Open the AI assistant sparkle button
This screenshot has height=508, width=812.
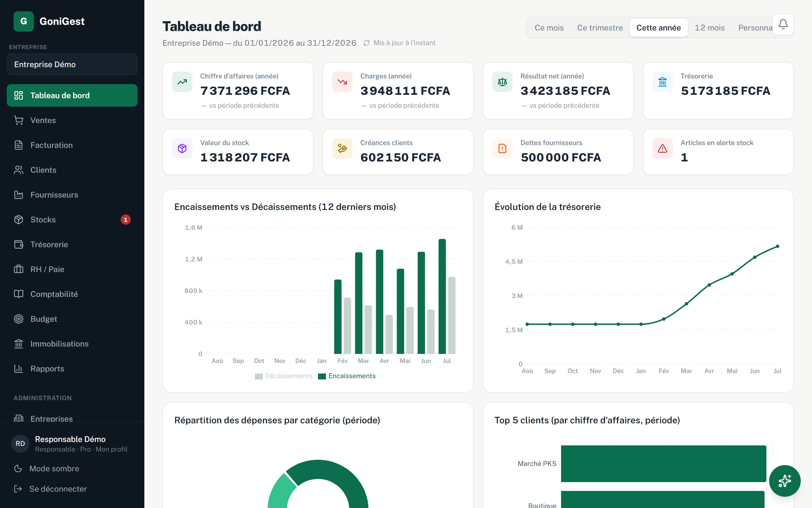coord(784,481)
